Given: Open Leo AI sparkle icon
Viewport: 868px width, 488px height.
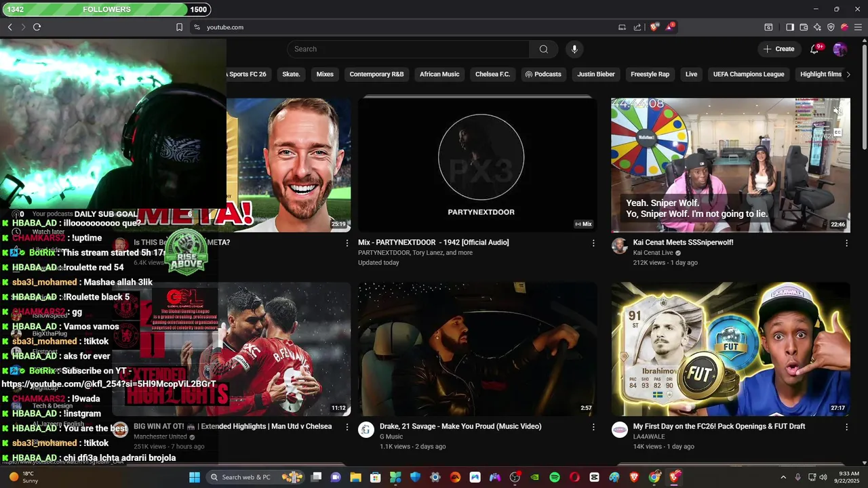Looking at the screenshot, I should [x=817, y=27].
